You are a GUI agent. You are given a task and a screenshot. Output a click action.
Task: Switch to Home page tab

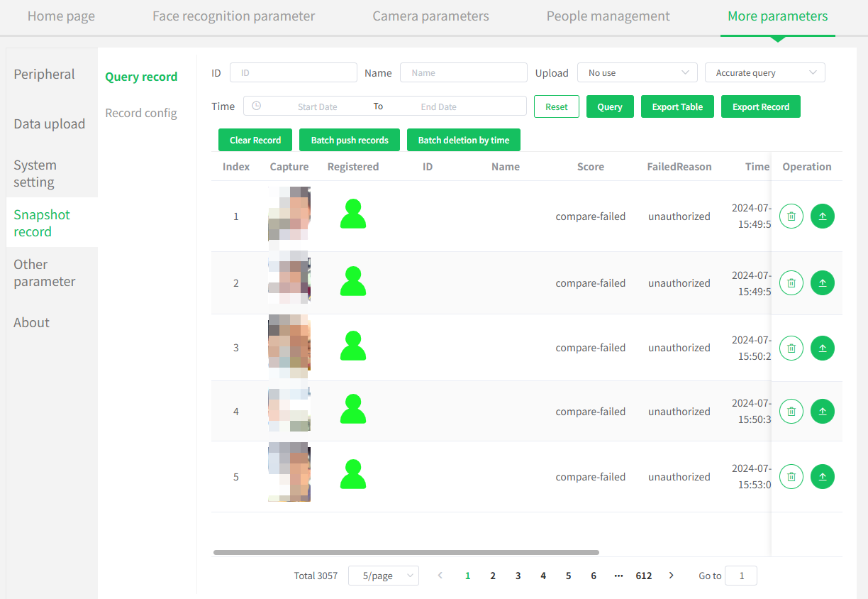tap(61, 16)
